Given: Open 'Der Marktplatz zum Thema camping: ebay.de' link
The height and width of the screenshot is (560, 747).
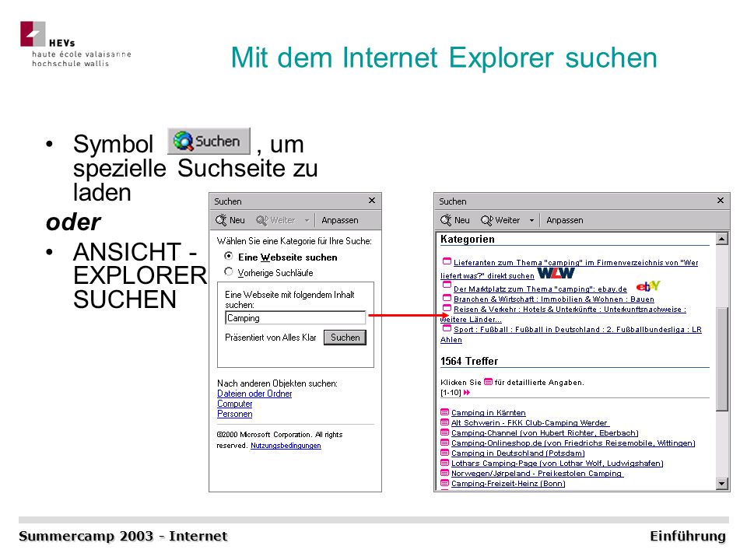Looking at the screenshot, I should coord(540,289).
